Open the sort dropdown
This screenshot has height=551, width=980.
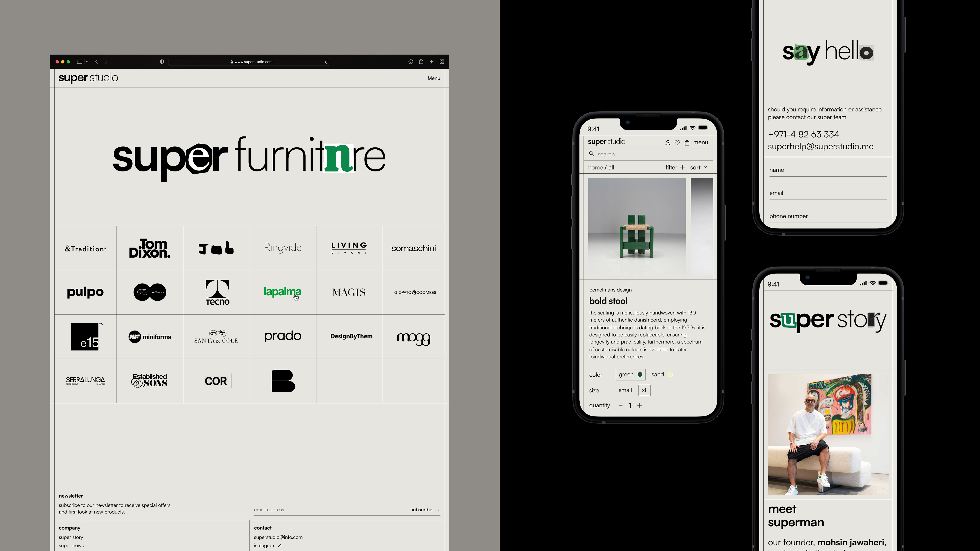tap(699, 167)
